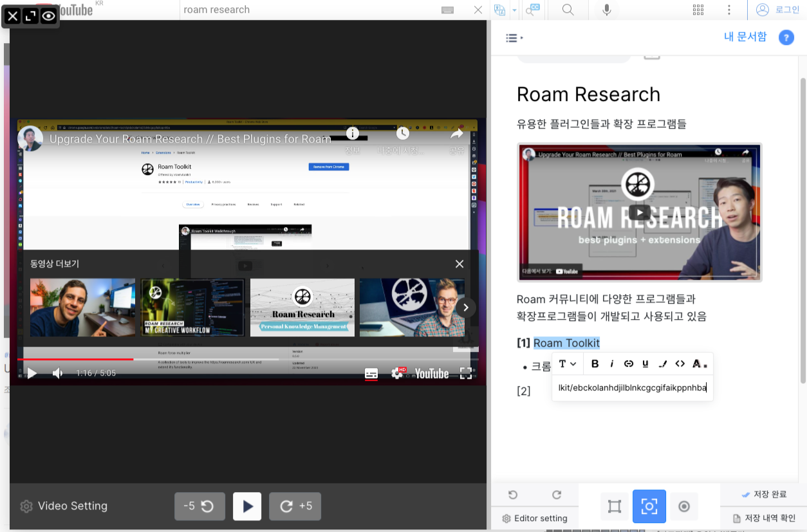Click the blue screenshot capture button
This screenshot has width=807, height=532.
(x=649, y=506)
